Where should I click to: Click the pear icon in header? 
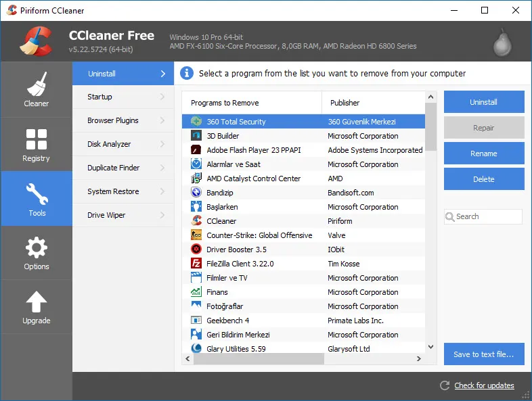click(502, 43)
